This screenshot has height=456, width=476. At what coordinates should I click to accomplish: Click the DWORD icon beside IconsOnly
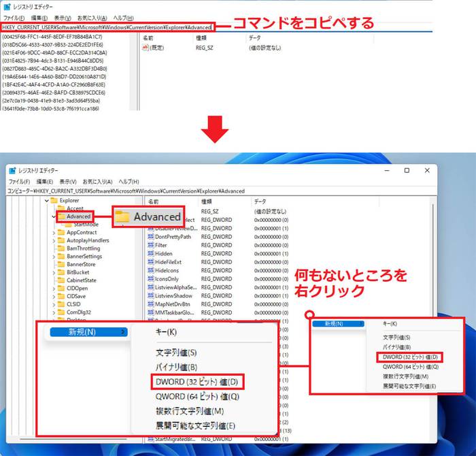tap(150, 278)
